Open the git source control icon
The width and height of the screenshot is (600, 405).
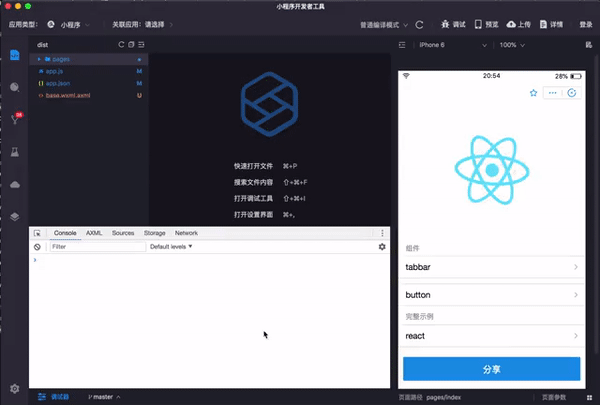[x=15, y=119]
